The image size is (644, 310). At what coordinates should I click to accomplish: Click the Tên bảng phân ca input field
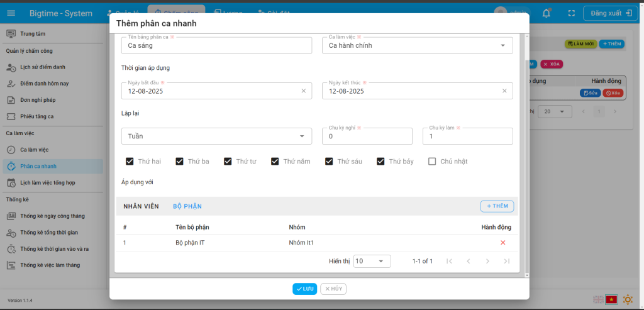click(x=216, y=46)
